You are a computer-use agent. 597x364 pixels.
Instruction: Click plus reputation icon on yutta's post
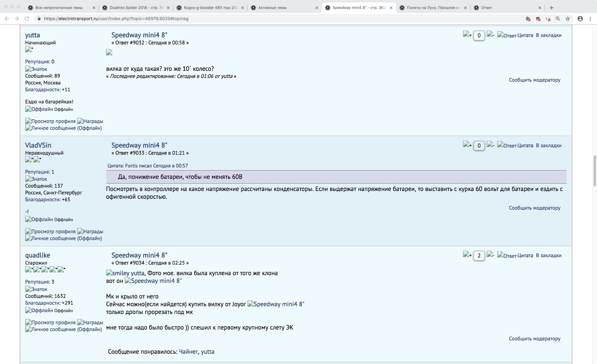[x=467, y=34]
